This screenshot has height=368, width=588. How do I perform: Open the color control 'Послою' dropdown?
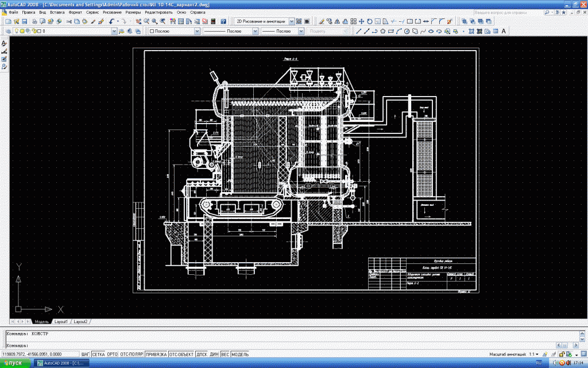pyautogui.click(x=197, y=31)
